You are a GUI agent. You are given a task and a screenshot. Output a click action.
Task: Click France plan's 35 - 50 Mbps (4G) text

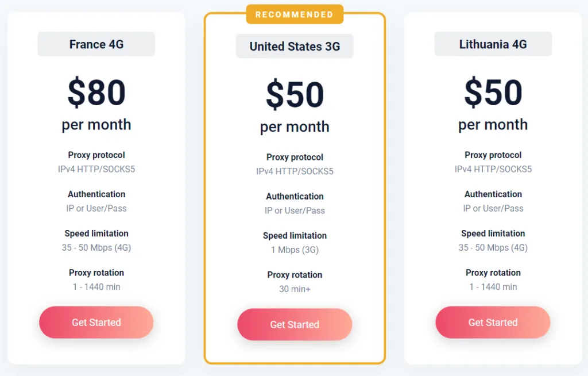click(x=96, y=247)
